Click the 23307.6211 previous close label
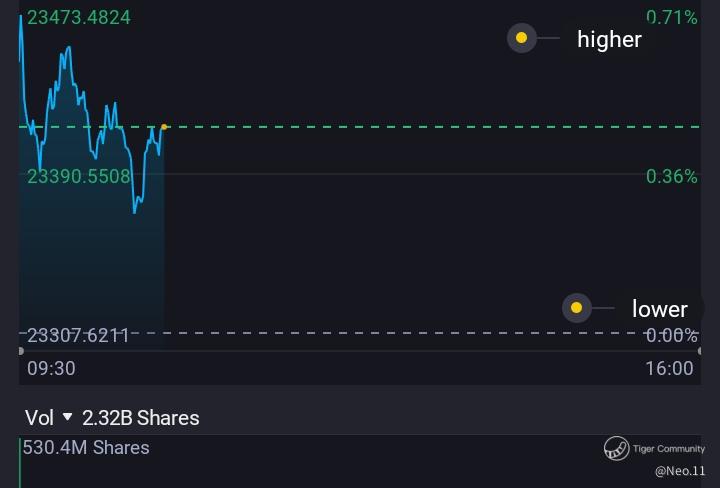Image resolution: width=720 pixels, height=488 pixels. pyautogui.click(x=79, y=335)
